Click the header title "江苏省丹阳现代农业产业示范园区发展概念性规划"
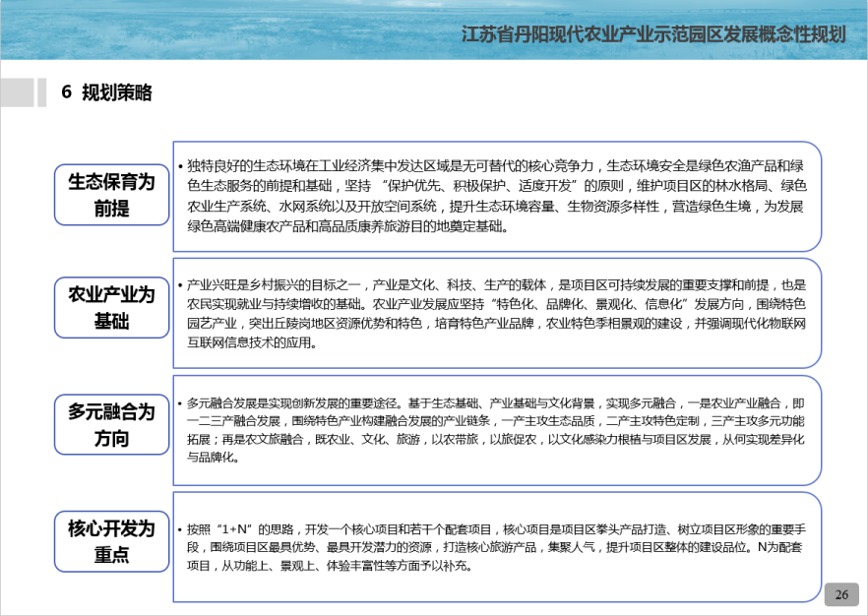 (653, 34)
